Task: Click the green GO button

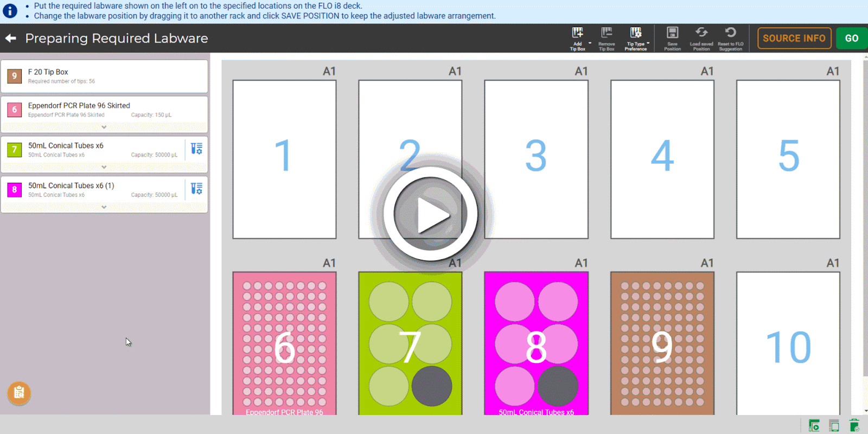Action: (852, 38)
